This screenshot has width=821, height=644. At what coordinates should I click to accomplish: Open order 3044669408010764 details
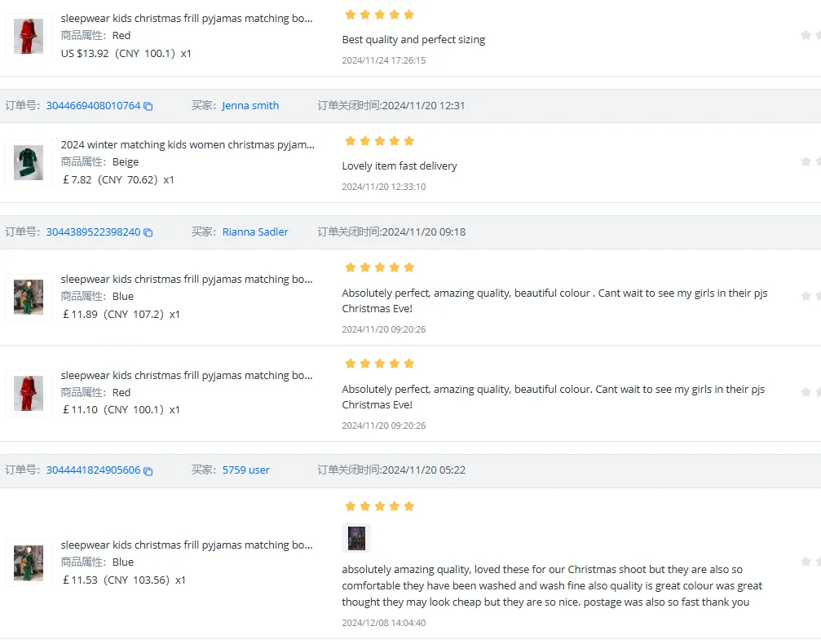(93, 106)
